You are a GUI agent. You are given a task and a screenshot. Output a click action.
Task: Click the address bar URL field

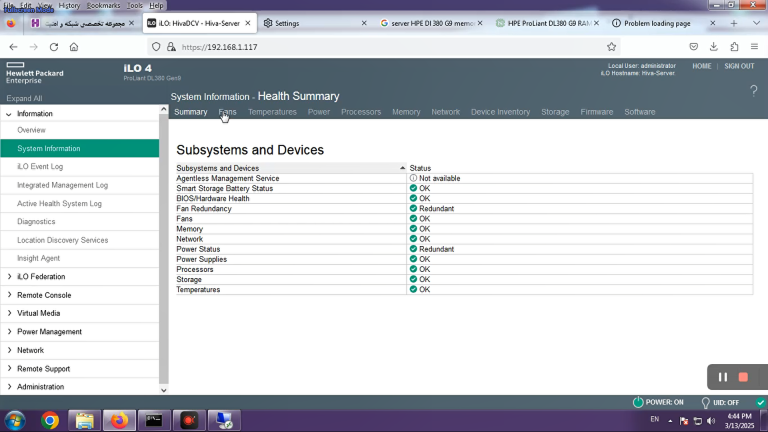point(382,47)
